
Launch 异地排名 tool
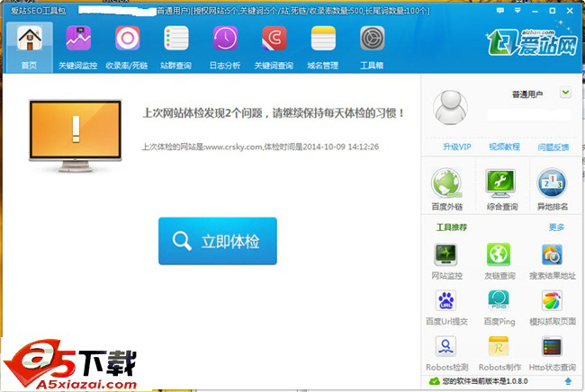click(x=553, y=190)
